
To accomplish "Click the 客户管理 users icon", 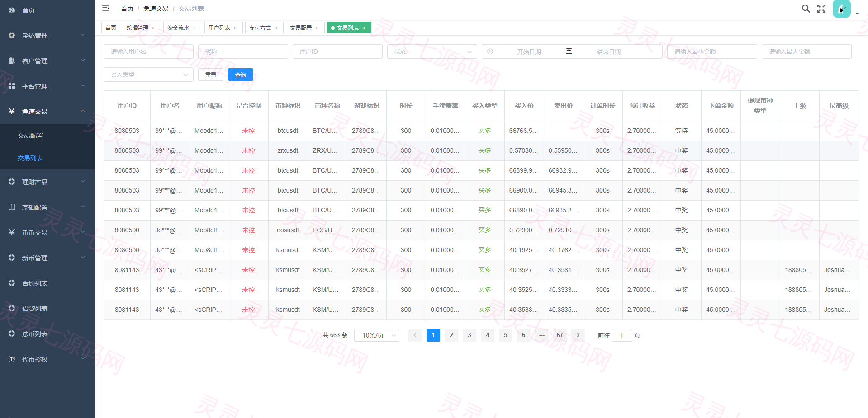I will click(x=12, y=61).
